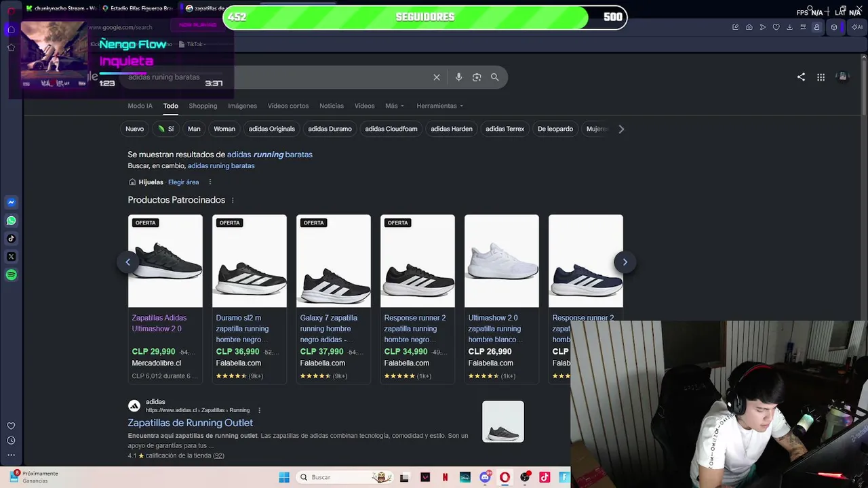Viewport: 868px width, 488px height.
Task: Switch to Shopping tab
Action: tap(203, 106)
